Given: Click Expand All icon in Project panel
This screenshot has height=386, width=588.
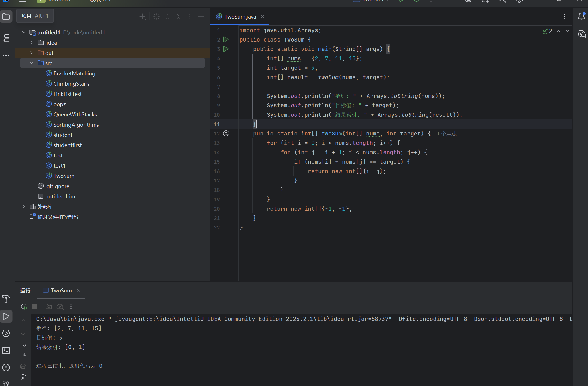Looking at the screenshot, I should (x=168, y=17).
